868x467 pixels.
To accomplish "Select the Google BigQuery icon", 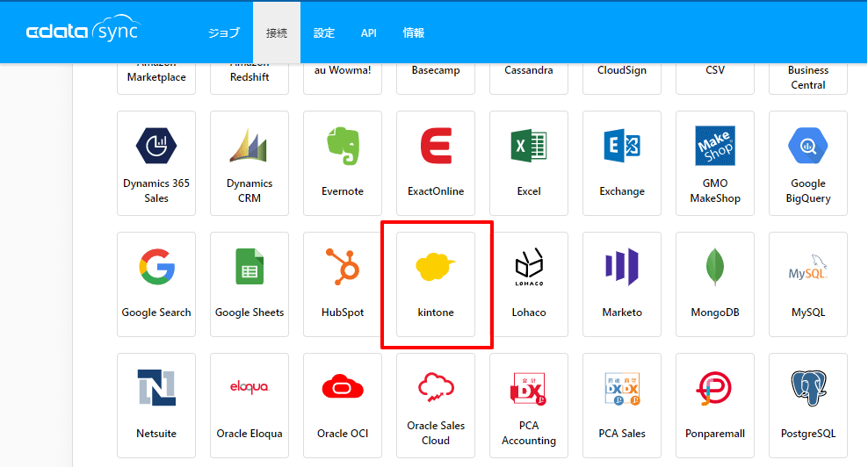I will (807, 146).
